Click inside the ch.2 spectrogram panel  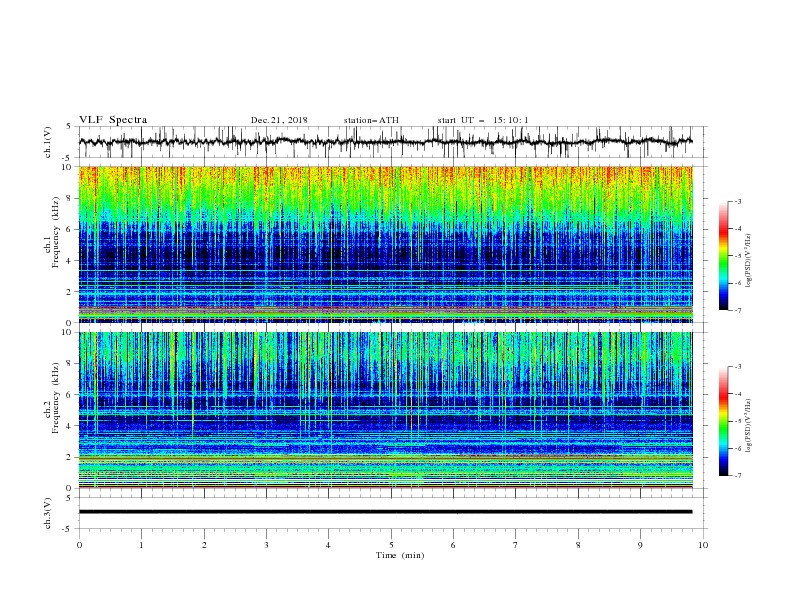coord(385,410)
